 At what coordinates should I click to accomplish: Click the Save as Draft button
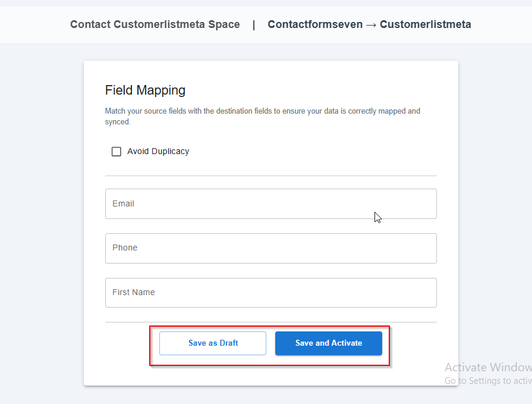pos(213,343)
